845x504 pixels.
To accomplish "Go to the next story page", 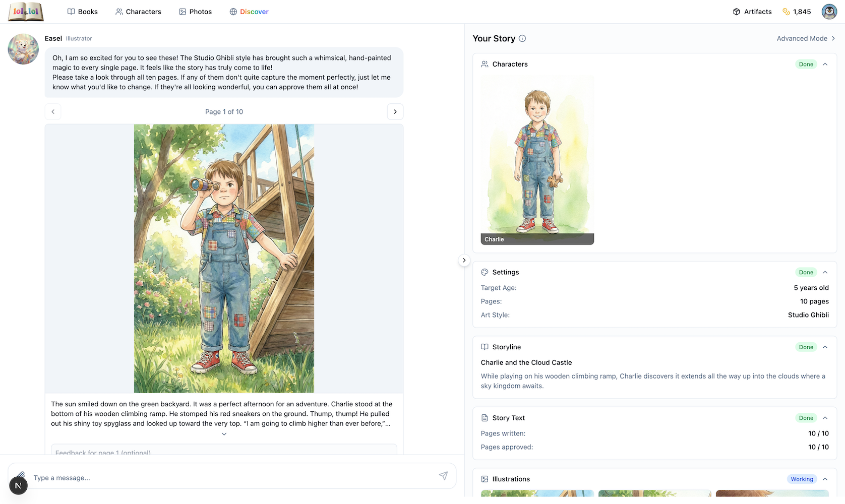I will (395, 111).
